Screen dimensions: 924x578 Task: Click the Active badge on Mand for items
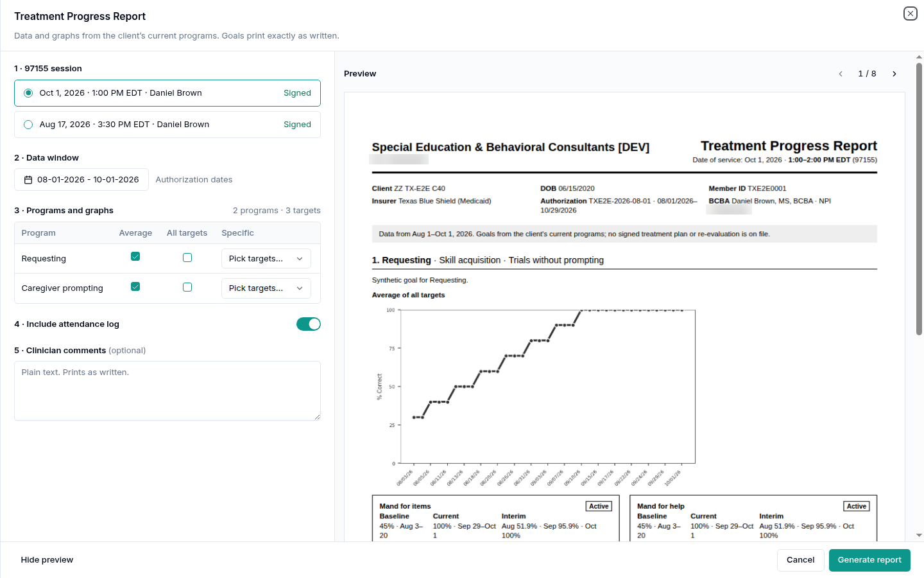pos(599,507)
